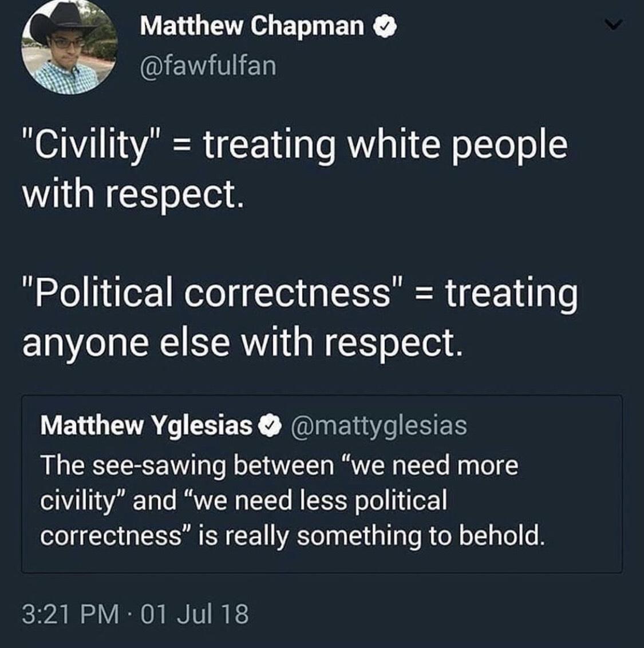Image resolution: width=644 pixels, height=648 pixels.
Task: Click the Matthew Chapman display name
Action: tap(251, 26)
